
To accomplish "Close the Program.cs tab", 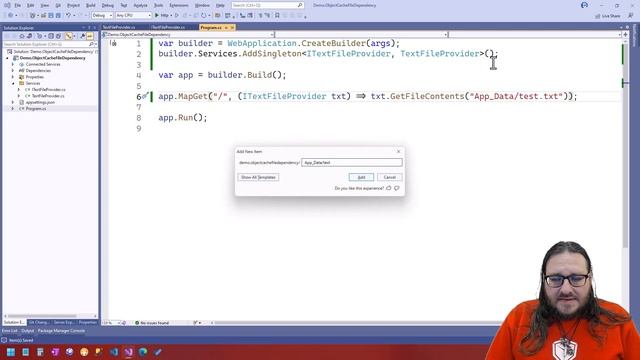I will pos(232,27).
